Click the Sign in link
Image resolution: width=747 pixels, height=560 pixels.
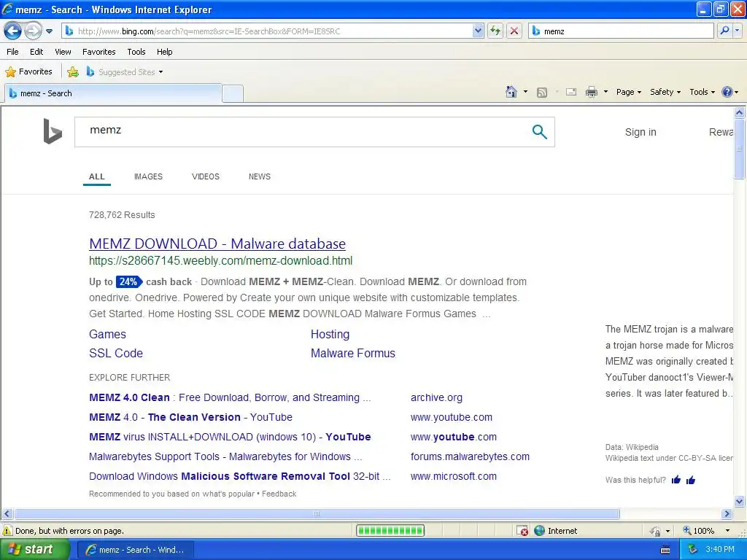[640, 133]
